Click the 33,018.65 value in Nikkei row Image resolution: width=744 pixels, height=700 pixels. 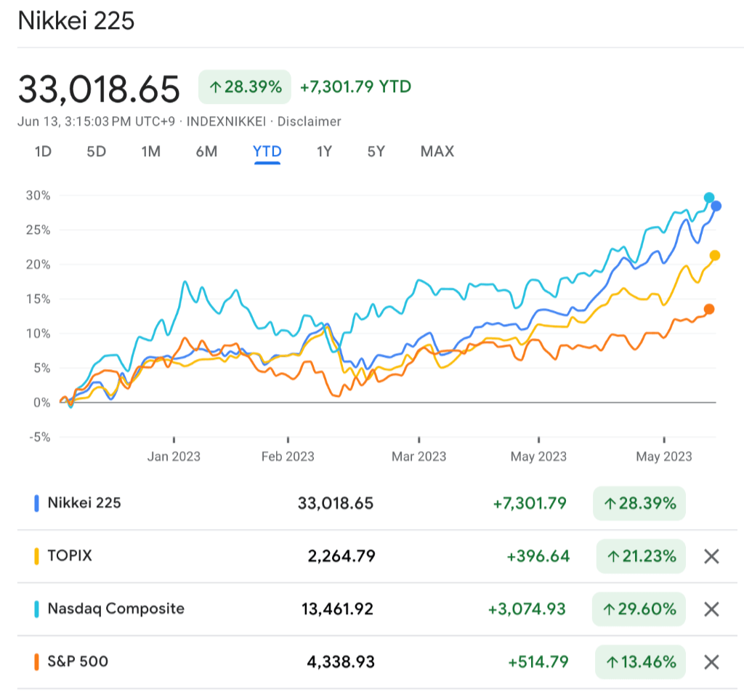pyautogui.click(x=336, y=503)
